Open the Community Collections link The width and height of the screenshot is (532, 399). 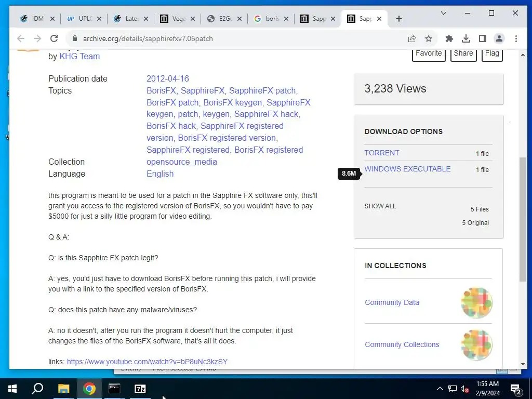(x=402, y=344)
